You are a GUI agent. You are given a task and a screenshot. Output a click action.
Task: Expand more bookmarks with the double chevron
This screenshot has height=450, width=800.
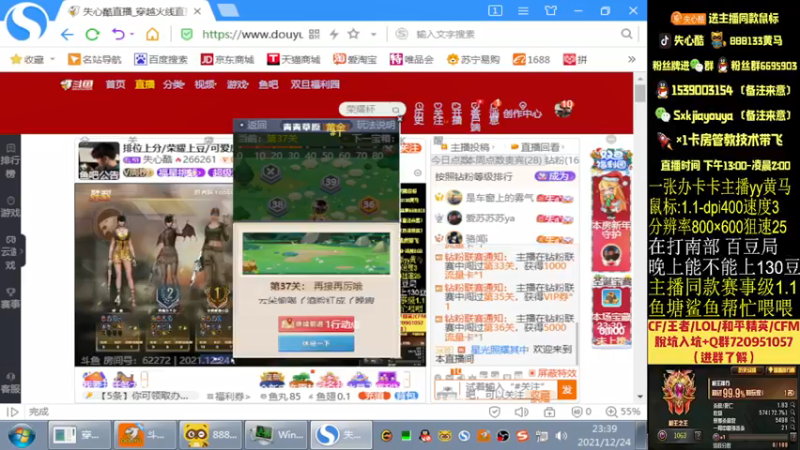632,59
